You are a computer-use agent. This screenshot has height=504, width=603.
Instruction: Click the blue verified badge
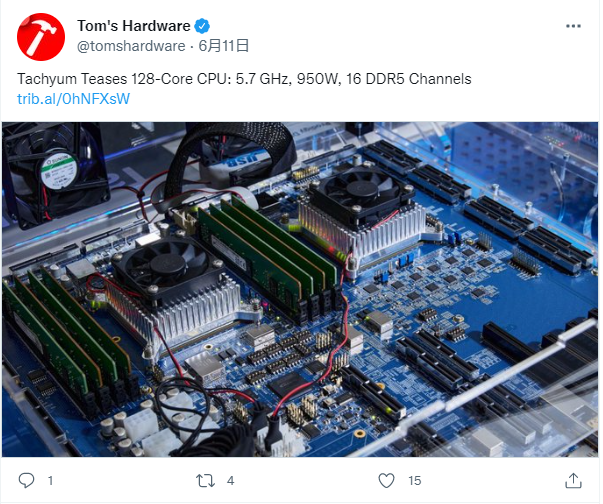point(202,26)
